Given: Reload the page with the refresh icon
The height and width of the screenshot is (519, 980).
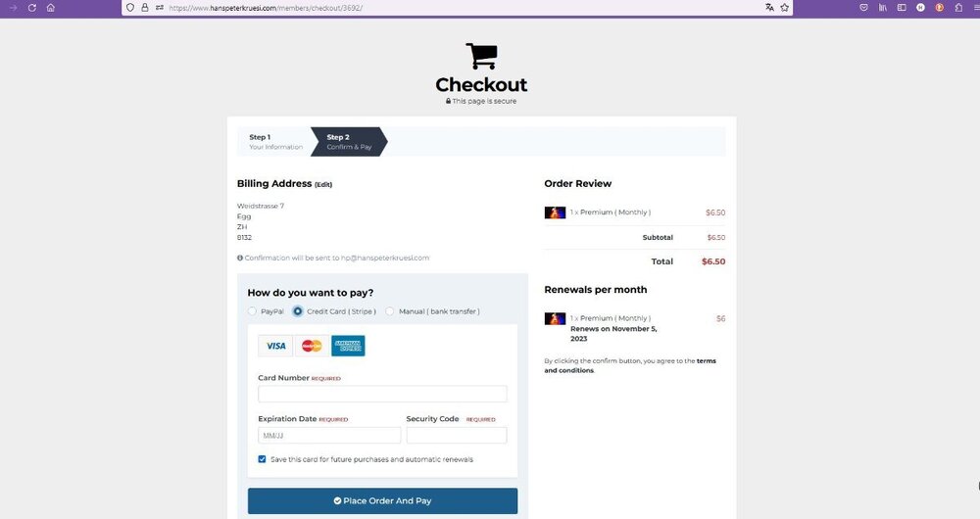Looking at the screenshot, I should [x=32, y=8].
